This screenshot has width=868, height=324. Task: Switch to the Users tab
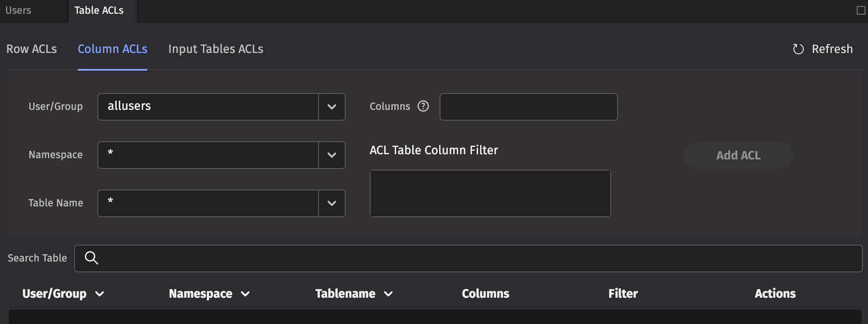[19, 10]
